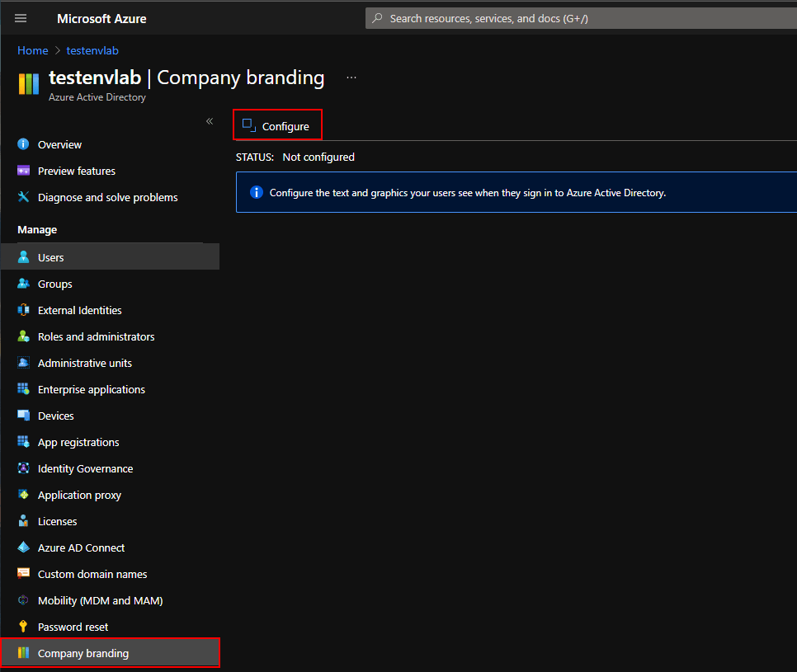The image size is (797, 672).
Task: Collapse the sidebar with double chevron
Action: pyautogui.click(x=210, y=121)
